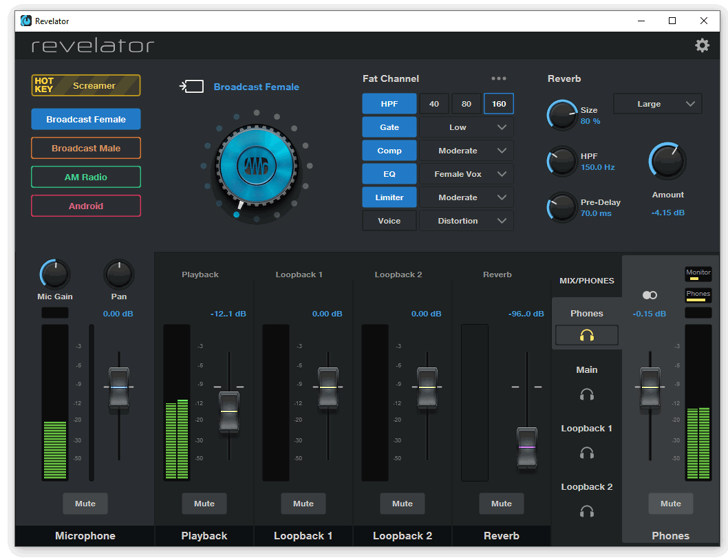Click the Loopback 1 fader handle

tap(328, 387)
